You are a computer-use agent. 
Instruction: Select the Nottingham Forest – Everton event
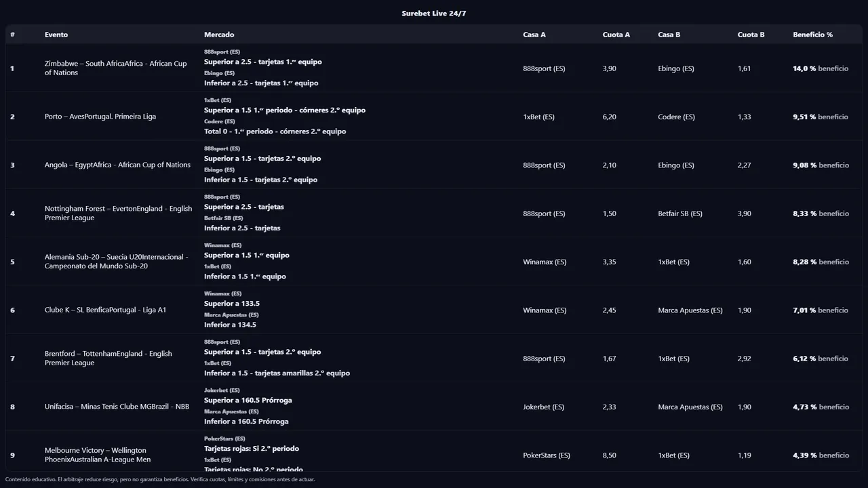(118, 213)
